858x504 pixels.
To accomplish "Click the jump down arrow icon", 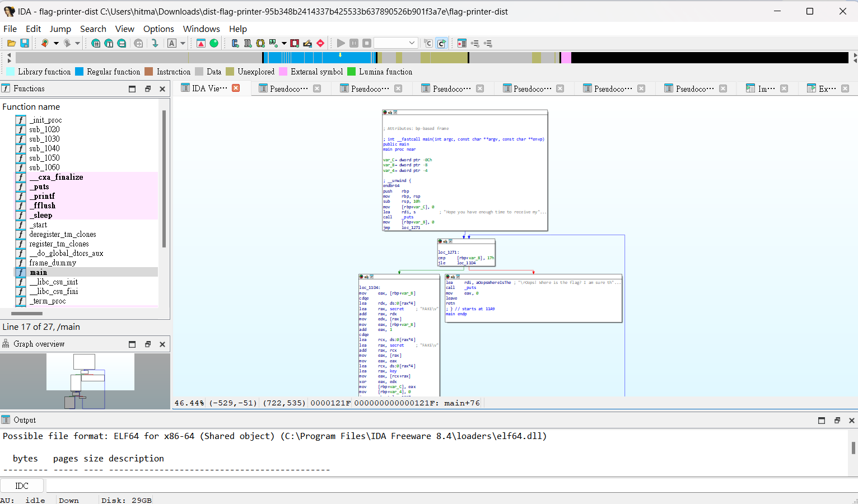I will tap(155, 43).
